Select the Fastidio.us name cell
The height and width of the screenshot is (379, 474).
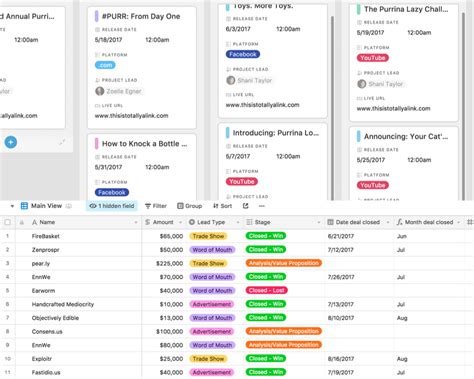[x=78, y=373]
